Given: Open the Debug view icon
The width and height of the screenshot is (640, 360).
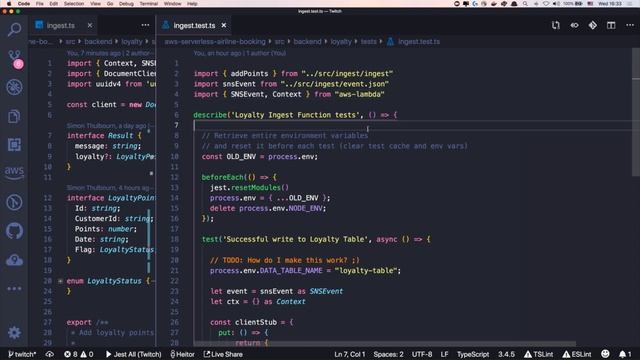Looking at the screenshot, I should [x=14, y=87].
